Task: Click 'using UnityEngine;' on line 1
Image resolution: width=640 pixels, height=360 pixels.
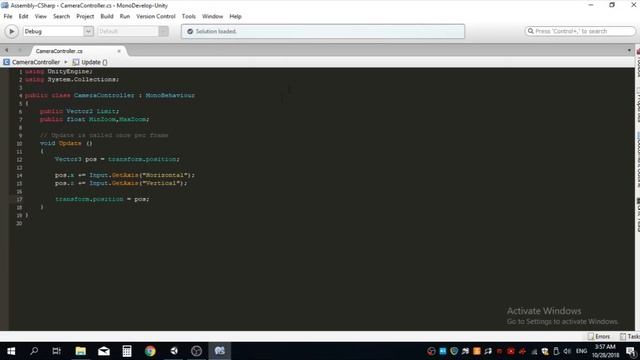Action: 59,71
